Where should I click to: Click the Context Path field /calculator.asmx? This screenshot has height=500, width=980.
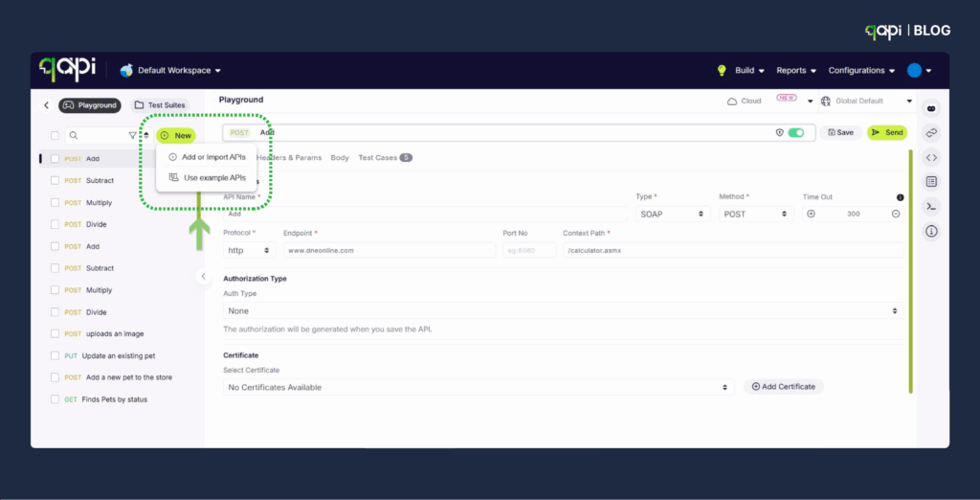pos(733,250)
